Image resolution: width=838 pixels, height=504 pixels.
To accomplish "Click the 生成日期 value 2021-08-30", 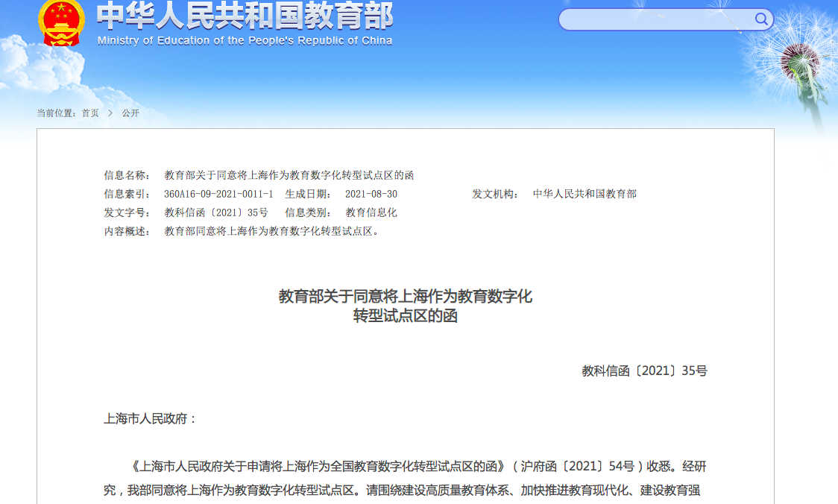I will point(371,194).
